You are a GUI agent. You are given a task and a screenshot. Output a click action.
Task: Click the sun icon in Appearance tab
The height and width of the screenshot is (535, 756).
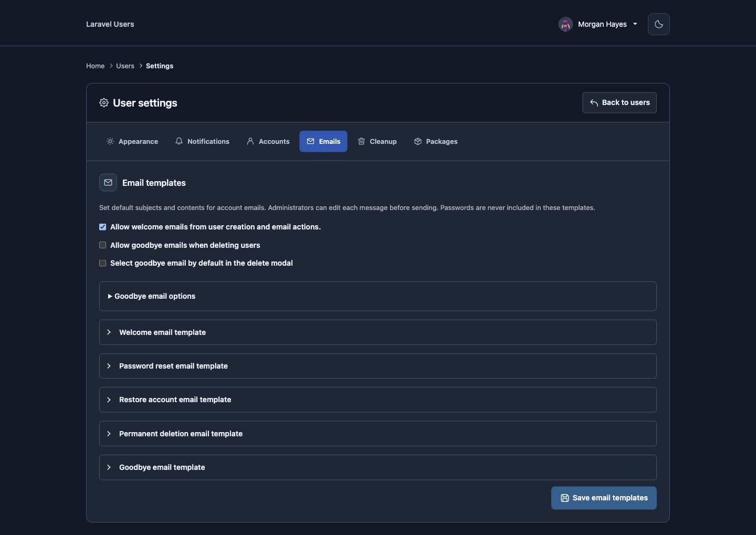tap(110, 141)
